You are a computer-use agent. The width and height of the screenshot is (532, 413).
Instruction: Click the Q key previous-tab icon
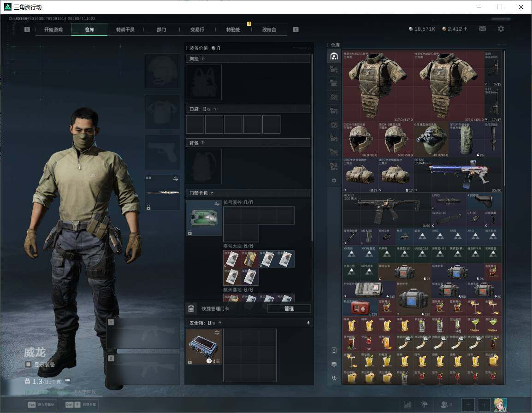pos(27,29)
